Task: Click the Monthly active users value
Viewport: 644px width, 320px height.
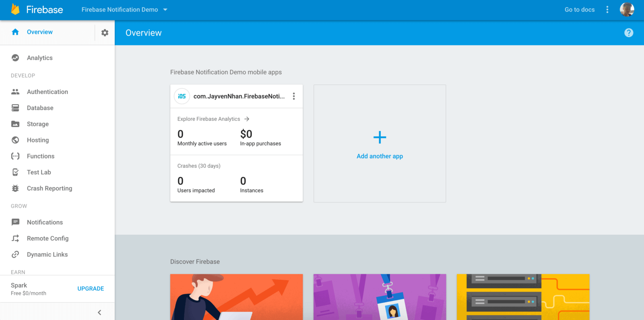Action: [x=180, y=134]
